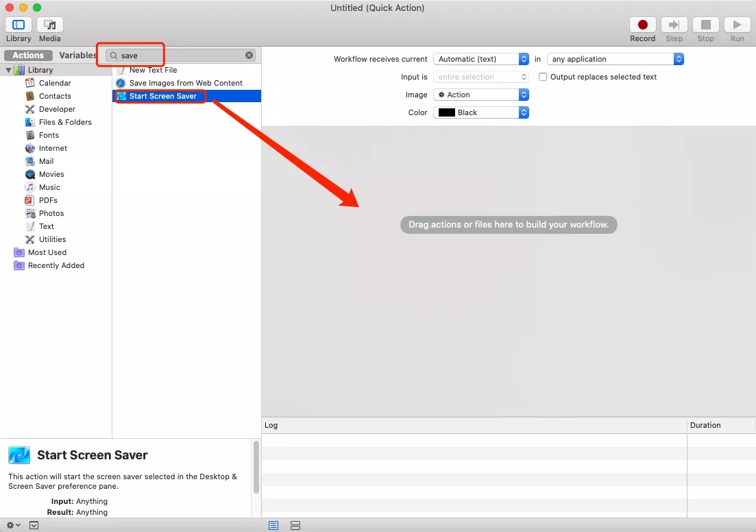Enable Output replaces selected text checkbox

pyautogui.click(x=542, y=77)
